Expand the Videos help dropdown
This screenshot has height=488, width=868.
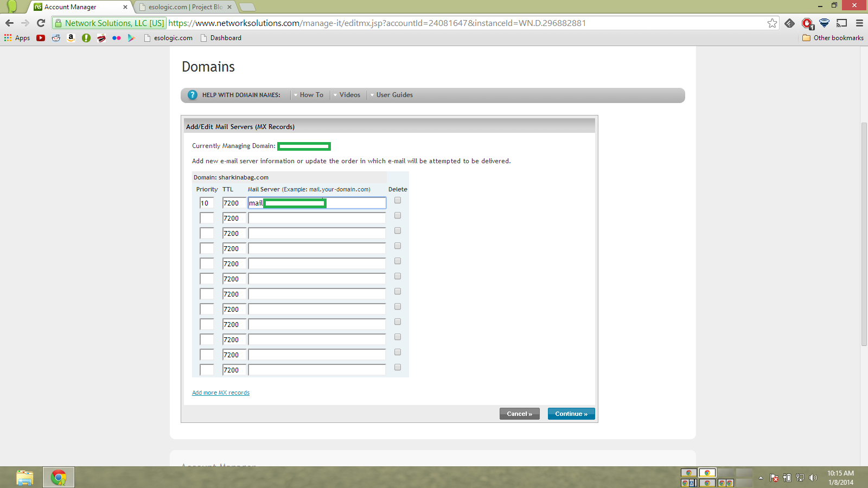[x=347, y=95]
